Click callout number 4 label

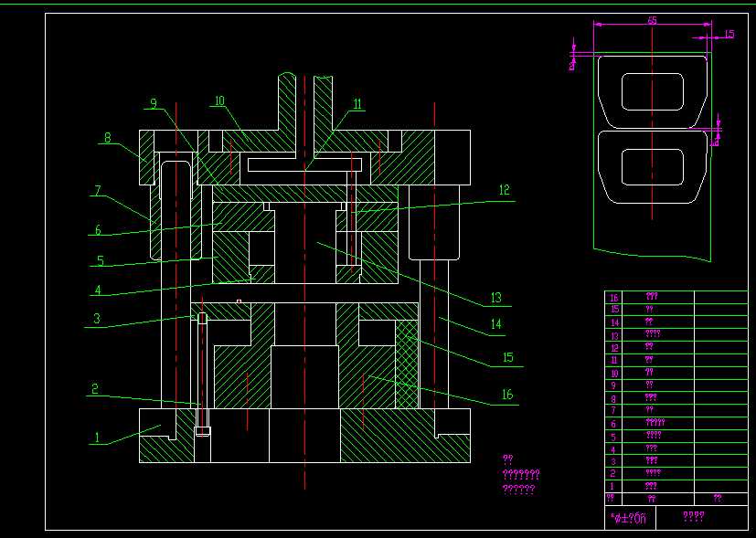(98, 290)
